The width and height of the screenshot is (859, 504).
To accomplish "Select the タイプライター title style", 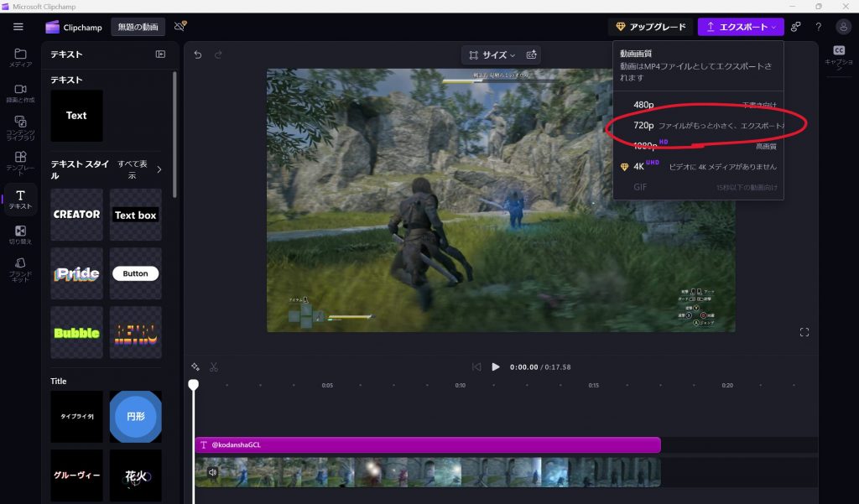I will 76,416.
